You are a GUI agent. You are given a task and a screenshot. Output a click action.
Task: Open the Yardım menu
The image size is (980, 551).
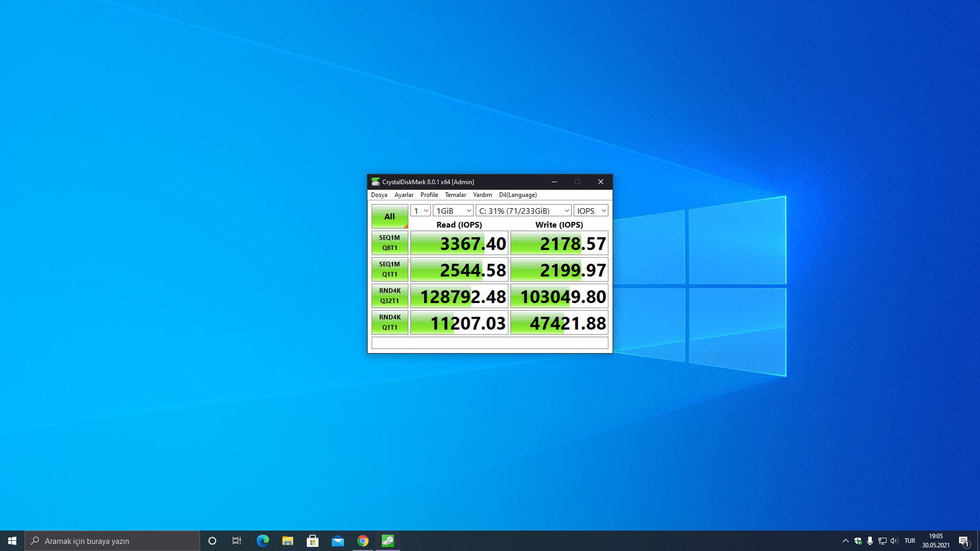[482, 195]
